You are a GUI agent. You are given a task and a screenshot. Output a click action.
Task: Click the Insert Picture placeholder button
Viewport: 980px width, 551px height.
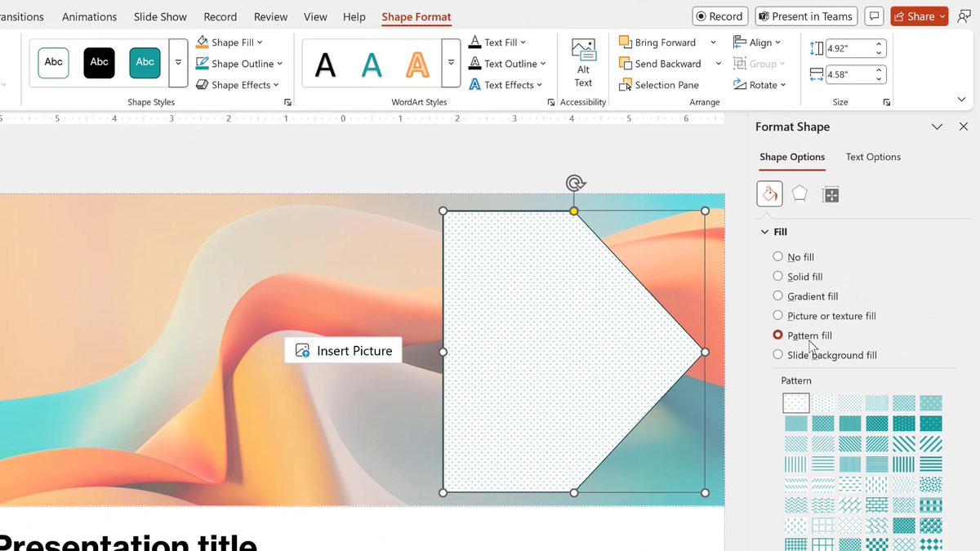343,350
